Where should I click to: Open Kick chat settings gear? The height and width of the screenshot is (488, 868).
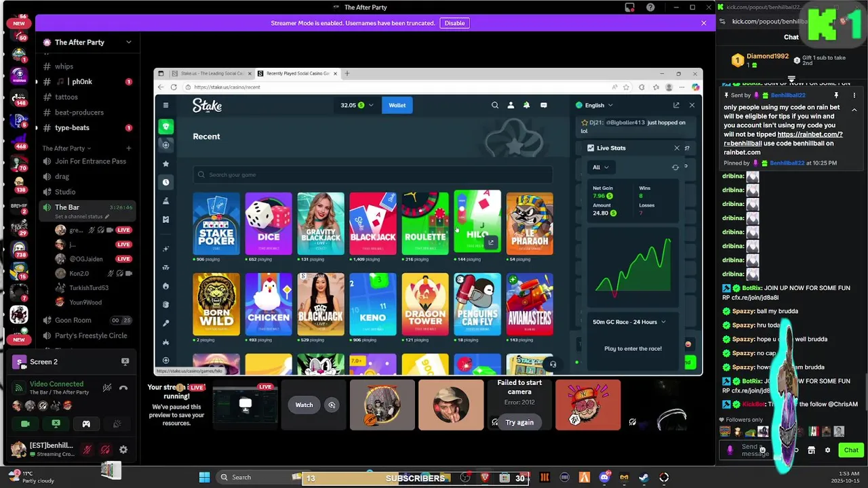tap(827, 450)
